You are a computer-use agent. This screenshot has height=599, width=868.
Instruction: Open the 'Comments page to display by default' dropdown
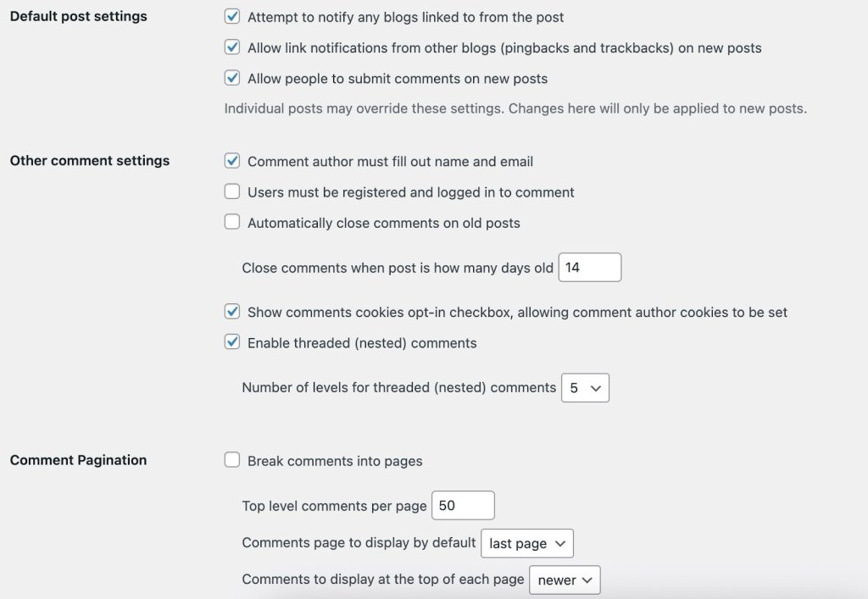coord(527,543)
